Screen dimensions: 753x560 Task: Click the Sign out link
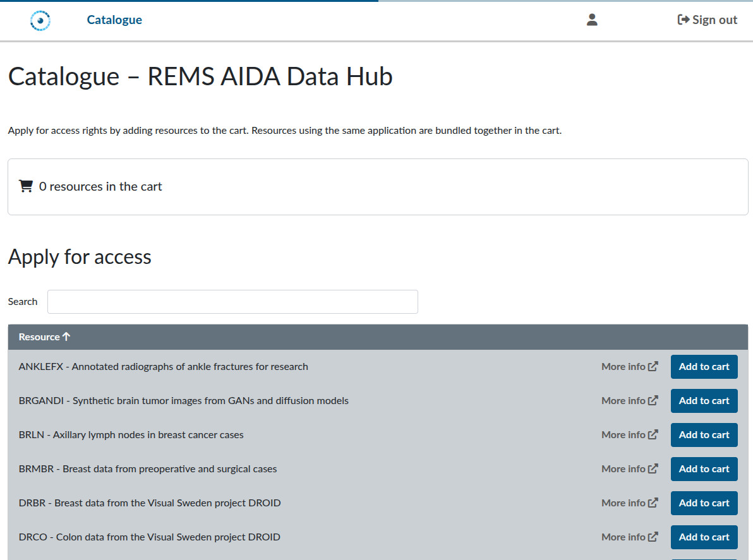[707, 20]
